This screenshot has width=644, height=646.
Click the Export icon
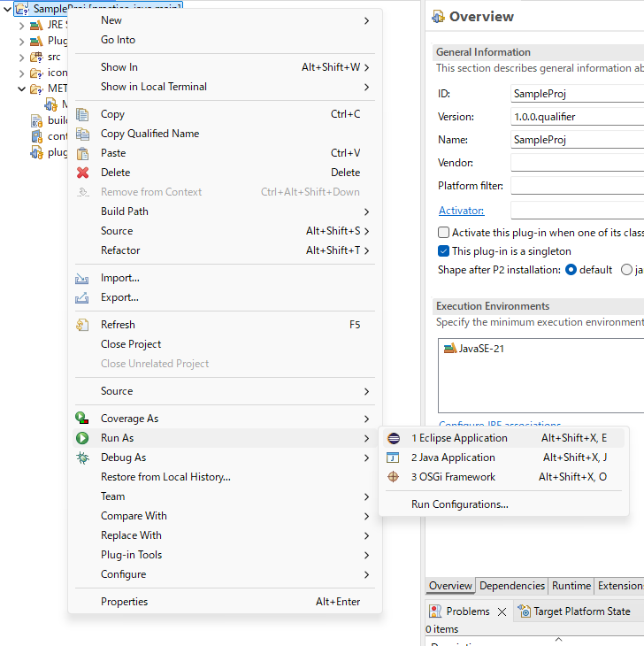(x=82, y=298)
